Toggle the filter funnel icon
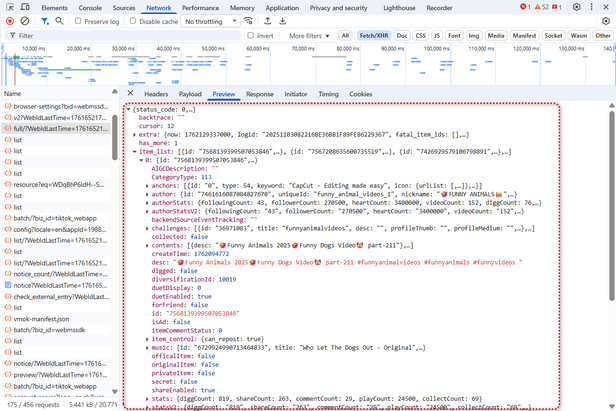The width and height of the screenshot is (616, 411). coord(45,21)
